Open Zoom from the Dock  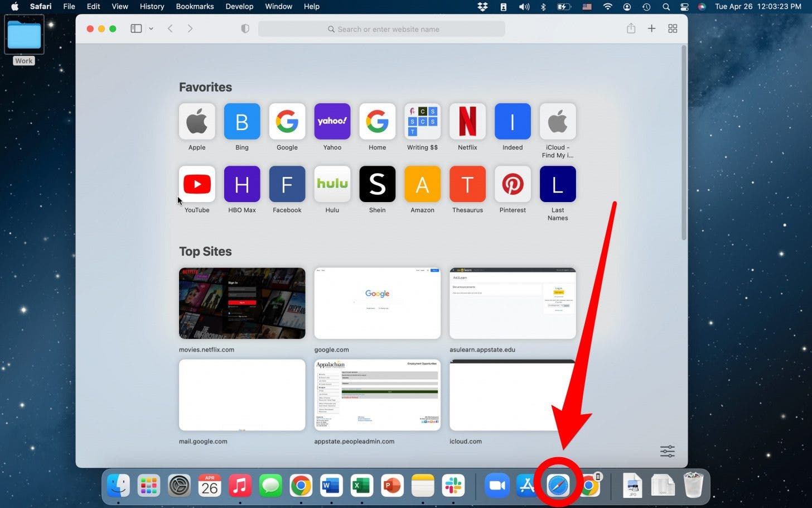497,486
